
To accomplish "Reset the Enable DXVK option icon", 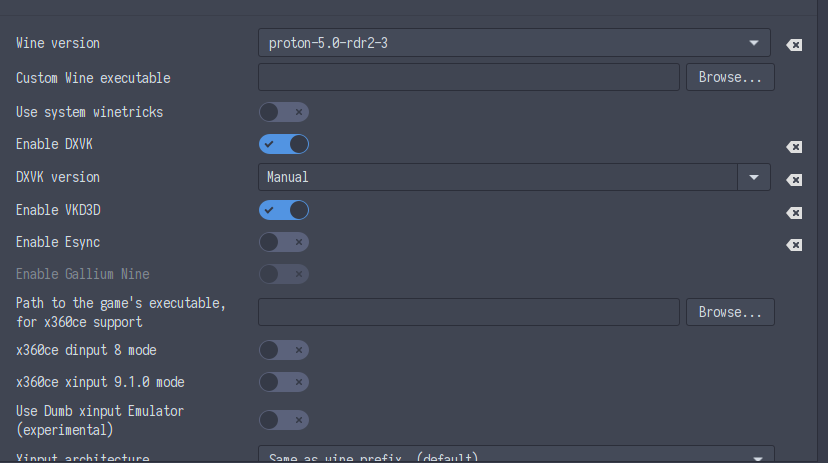I will pyautogui.click(x=794, y=147).
